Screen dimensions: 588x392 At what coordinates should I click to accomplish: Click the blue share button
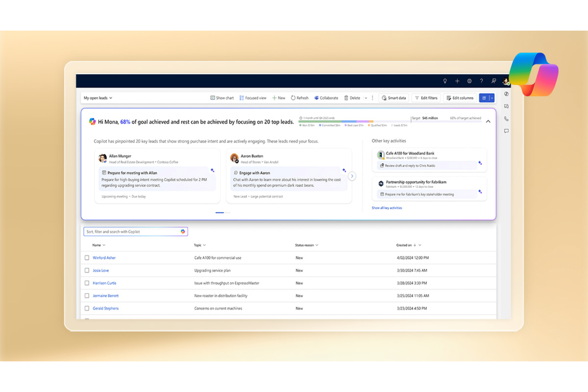pyautogui.click(x=484, y=98)
